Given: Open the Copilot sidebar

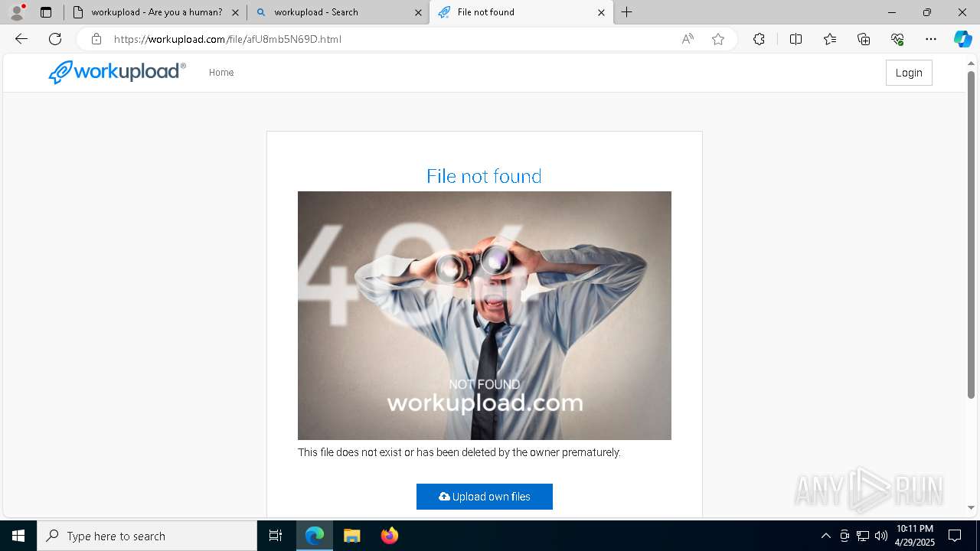Looking at the screenshot, I should (x=962, y=39).
